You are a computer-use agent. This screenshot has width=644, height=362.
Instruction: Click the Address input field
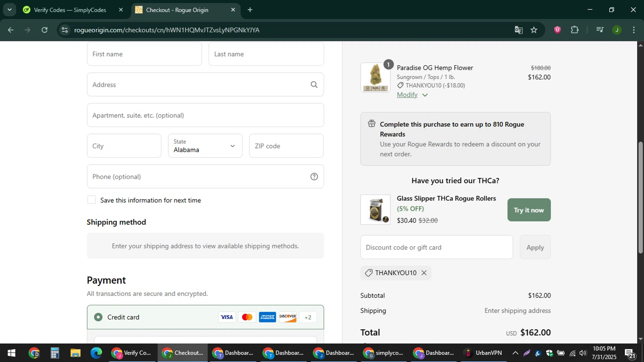click(205, 85)
